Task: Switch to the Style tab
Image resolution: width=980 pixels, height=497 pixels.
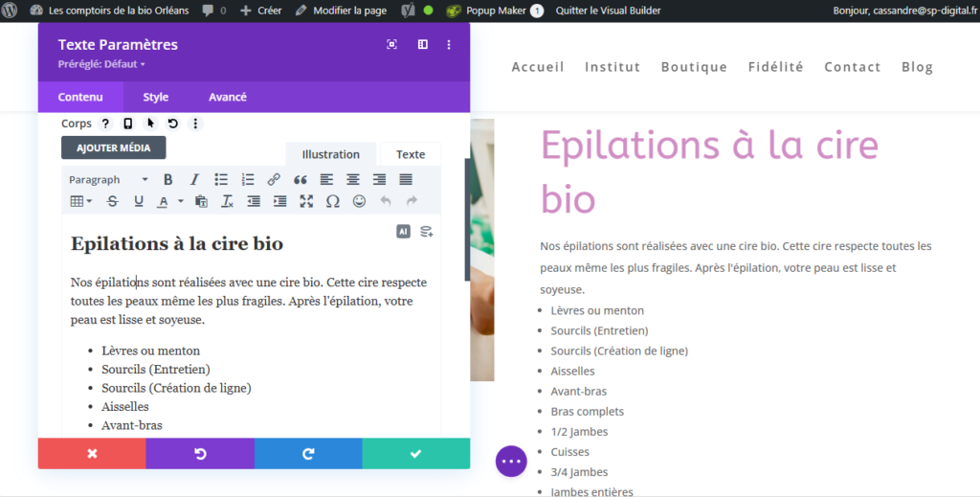Action: click(x=156, y=97)
